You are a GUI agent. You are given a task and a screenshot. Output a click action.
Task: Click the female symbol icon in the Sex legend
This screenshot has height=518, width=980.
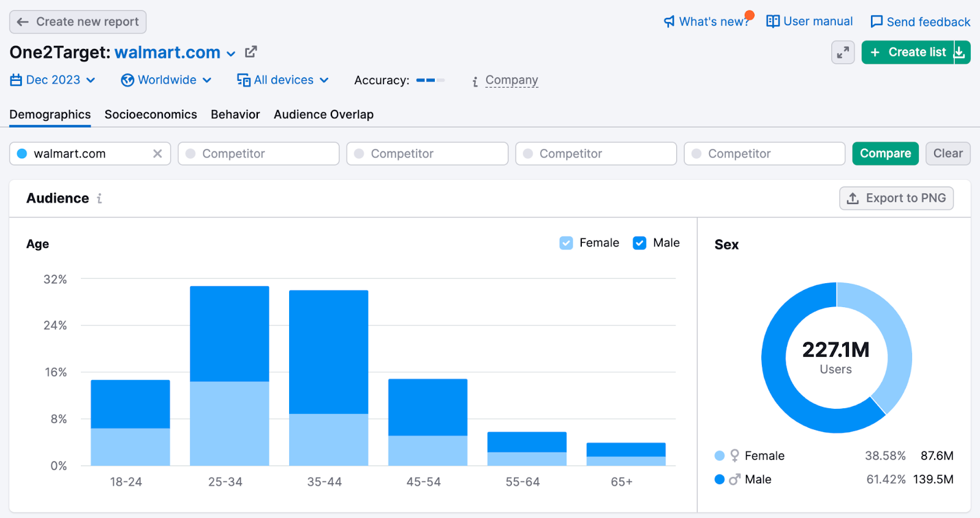(x=734, y=456)
